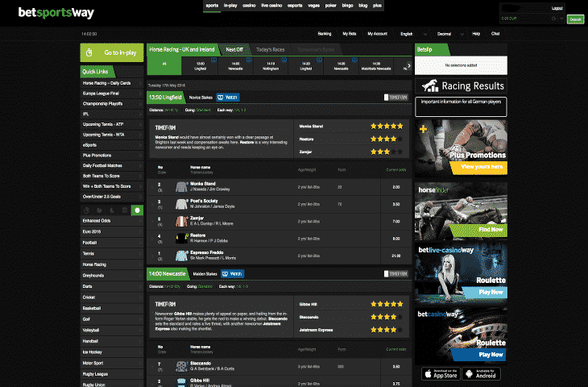588x387 pixels.
Task: Select Poet's Society odds 3.50
Action: [x=396, y=204]
